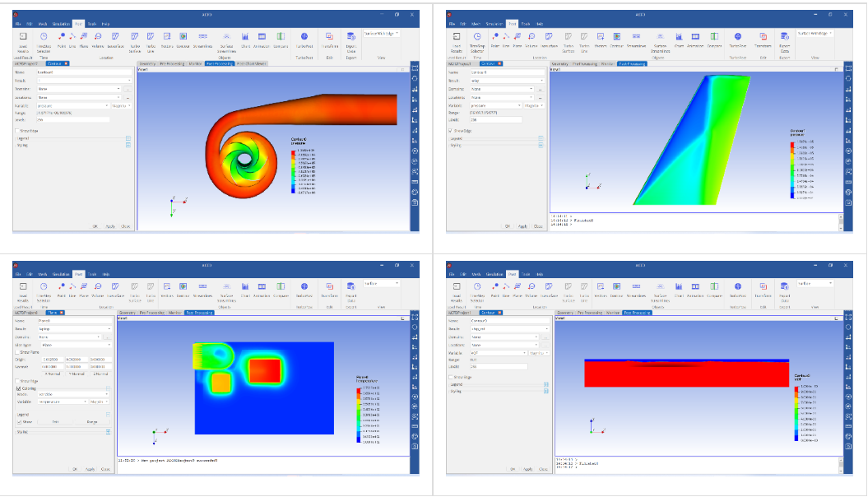Click Contour icon in top-left window ribbon
The width and height of the screenshot is (868, 497).
pyautogui.click(x=183, y=36)
